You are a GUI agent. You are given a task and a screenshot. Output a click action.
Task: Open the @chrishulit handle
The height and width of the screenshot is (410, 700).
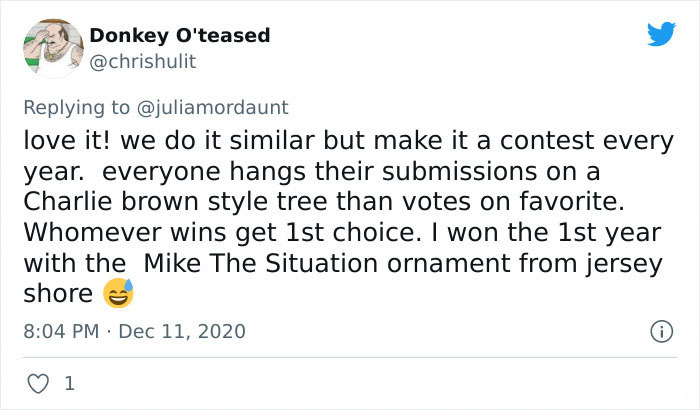click(x=143, y=62)
